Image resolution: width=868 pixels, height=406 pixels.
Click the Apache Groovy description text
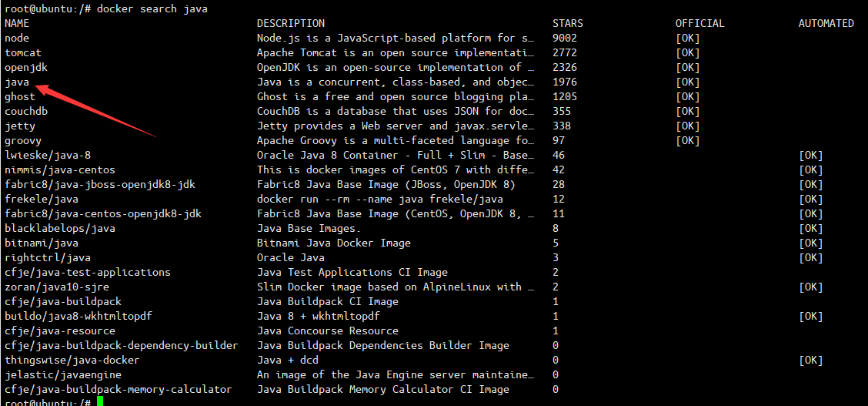pyautogui.click(x=396, y=141)
